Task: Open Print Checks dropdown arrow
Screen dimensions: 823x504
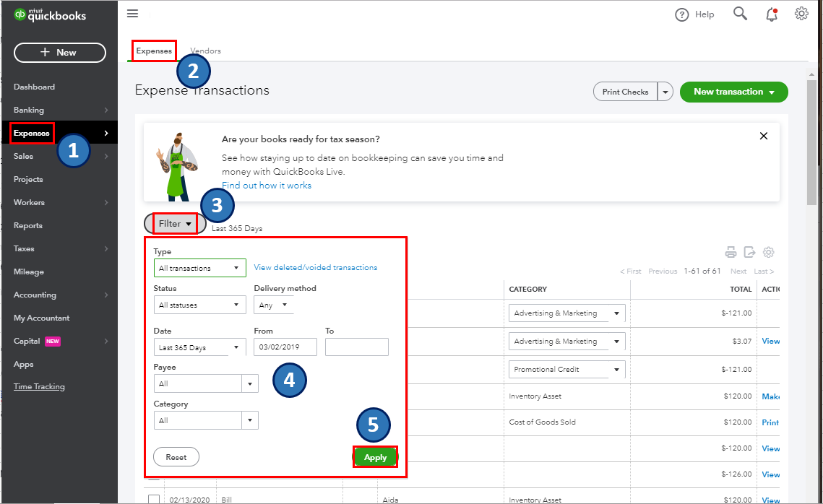Action: pos(665,92)
